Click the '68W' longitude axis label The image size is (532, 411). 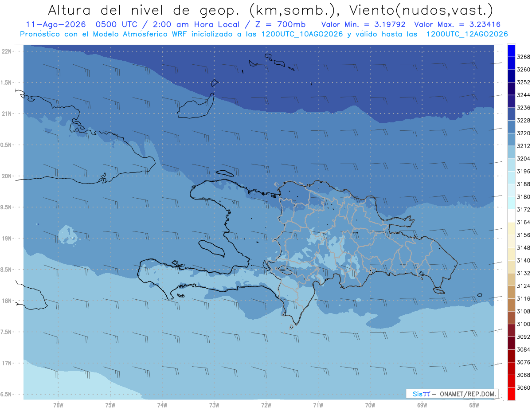tap(474, 405)
